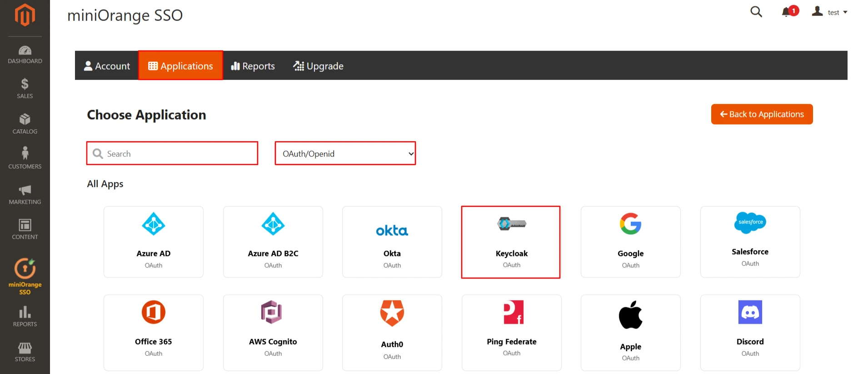
Task: Select the Keycloak app name text
Action: pos(512,254)
